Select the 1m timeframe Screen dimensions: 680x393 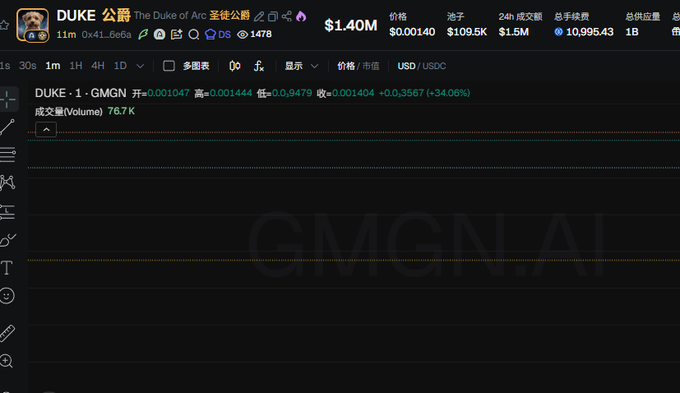[53, 66]
